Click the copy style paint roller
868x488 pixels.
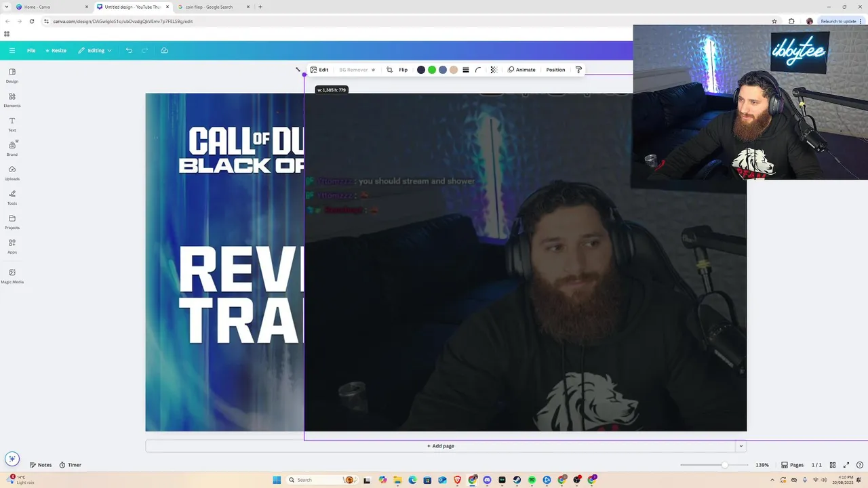578,70
